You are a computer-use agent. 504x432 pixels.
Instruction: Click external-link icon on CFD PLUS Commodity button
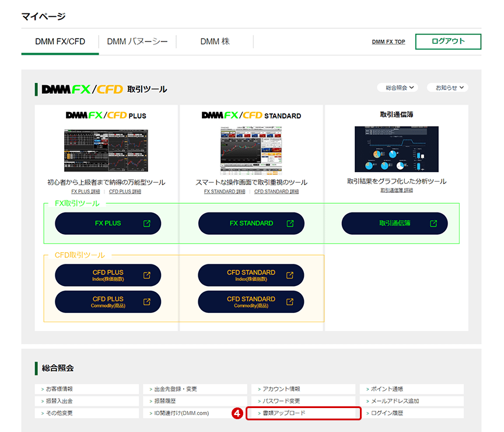(147, 302)
